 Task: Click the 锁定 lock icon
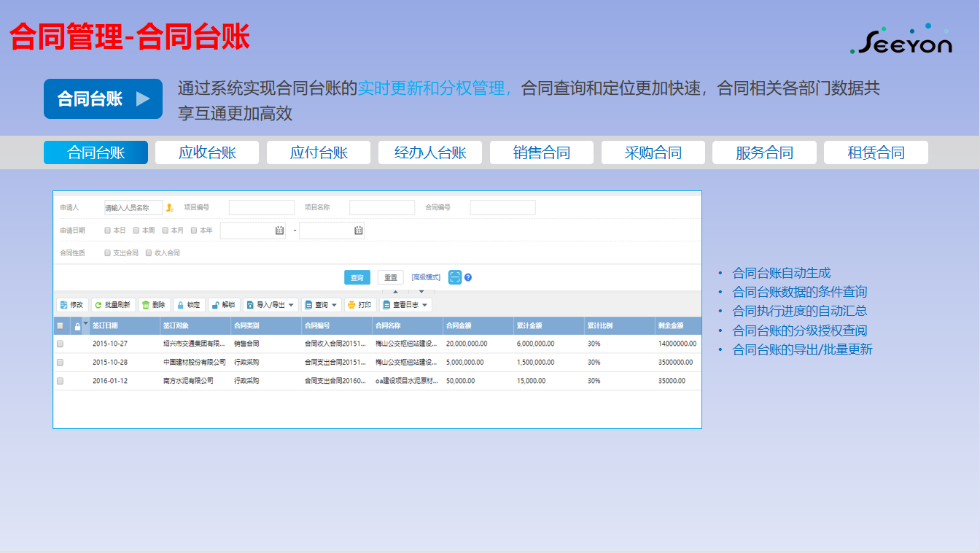click(180, 305)
